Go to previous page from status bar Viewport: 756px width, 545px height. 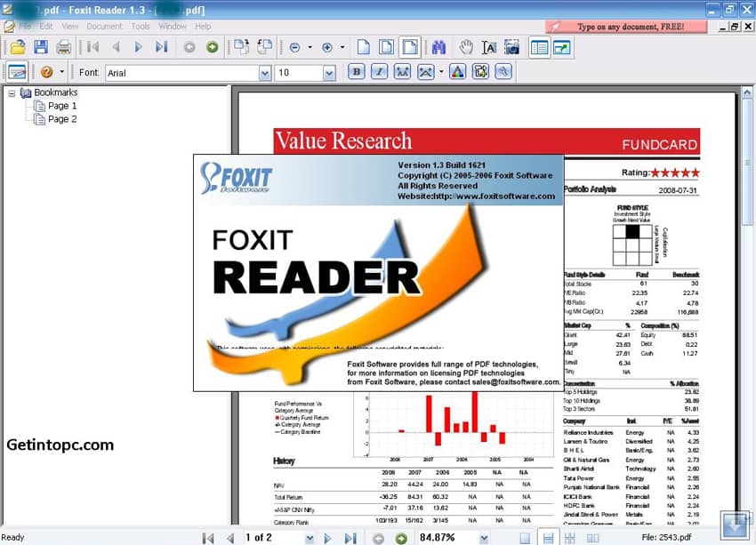click(x=230, y=538)
